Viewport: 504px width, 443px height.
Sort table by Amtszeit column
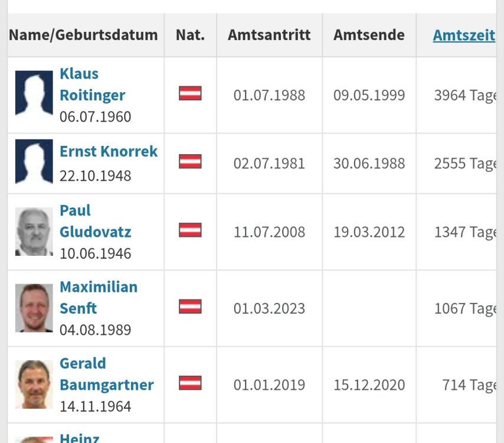(464, 35)
